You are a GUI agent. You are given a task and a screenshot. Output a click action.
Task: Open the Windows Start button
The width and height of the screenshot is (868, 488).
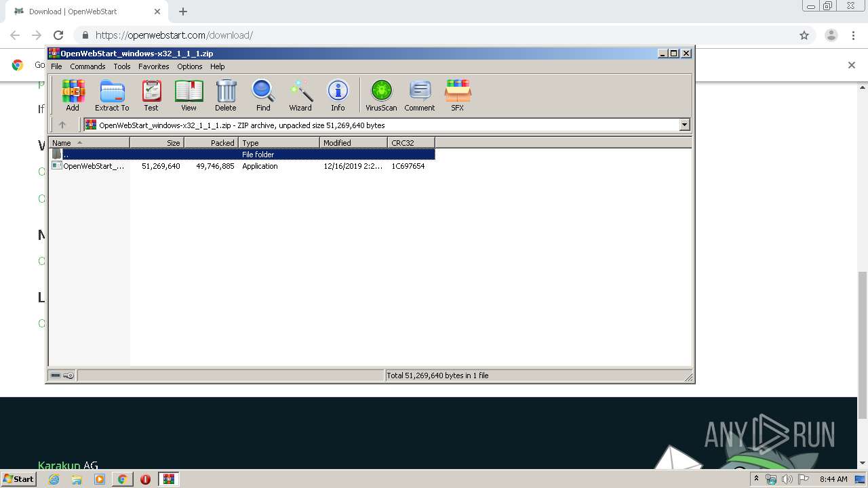tap(19, 479)
